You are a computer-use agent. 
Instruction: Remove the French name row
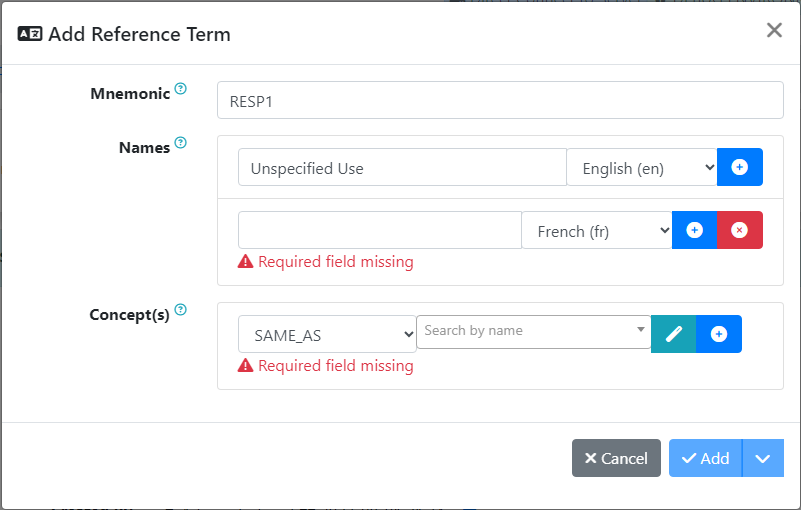(740, 230)
